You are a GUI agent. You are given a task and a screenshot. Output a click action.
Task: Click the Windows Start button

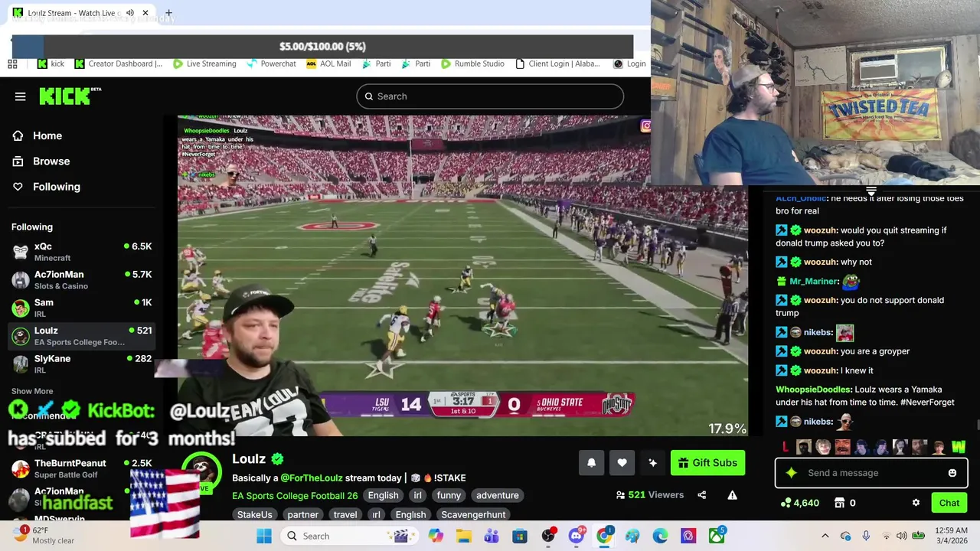click(x=264, y=536)
